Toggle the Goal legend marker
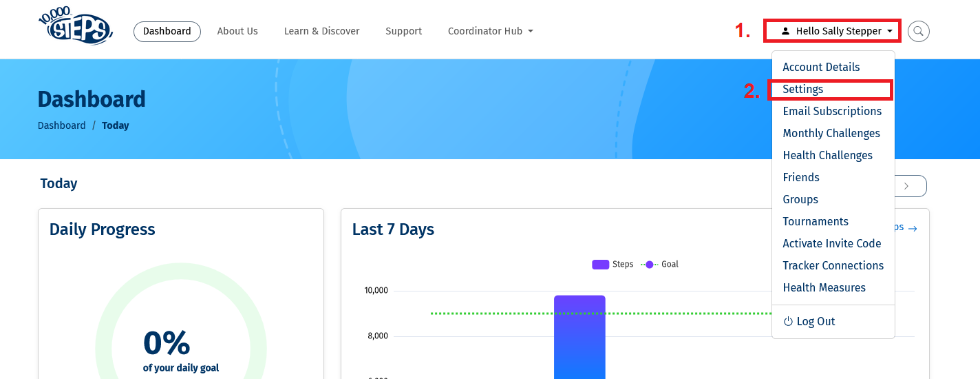The image size is (980, 379). click(x=649, y=265)
